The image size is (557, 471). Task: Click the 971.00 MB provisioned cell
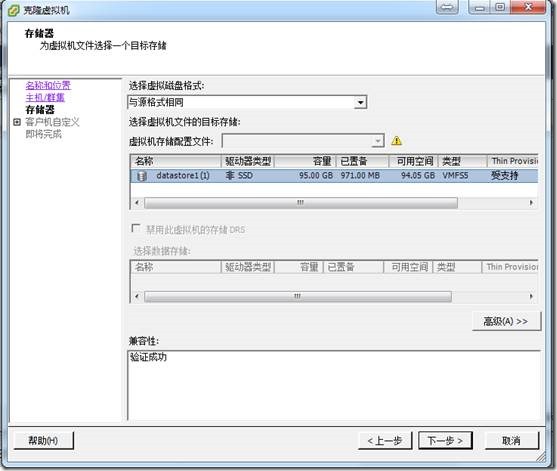(x=360, y=176)
